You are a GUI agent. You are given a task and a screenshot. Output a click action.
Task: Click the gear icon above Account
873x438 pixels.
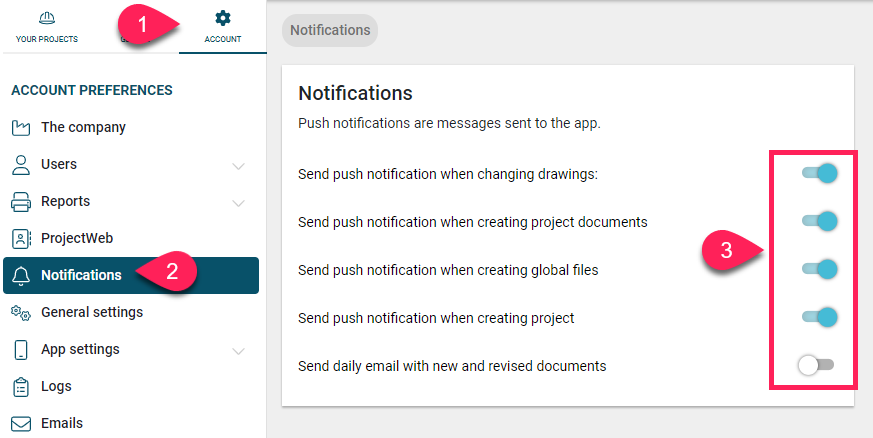click(223, 18)
